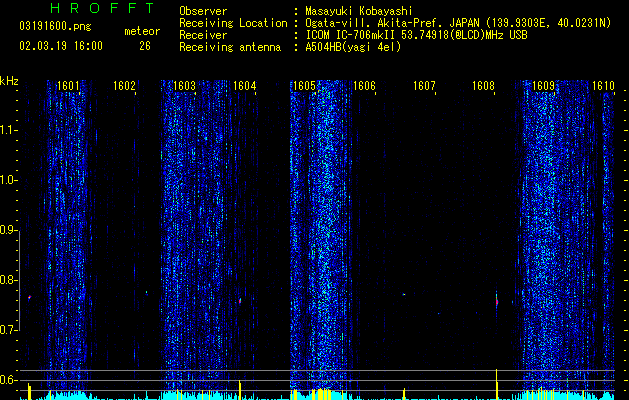Click the 1601 time marker
The width and height of the screenshot is (629, 400).
[x=68, y=86]
